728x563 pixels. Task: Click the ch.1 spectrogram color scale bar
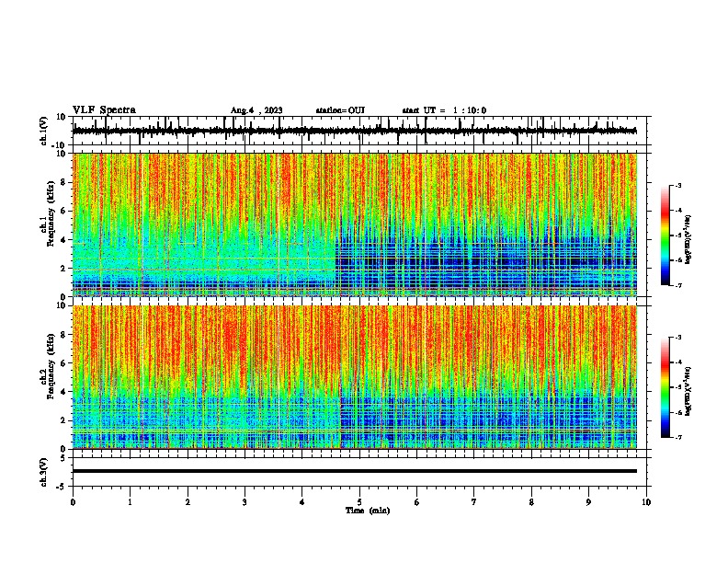click(x=665, y=236)
